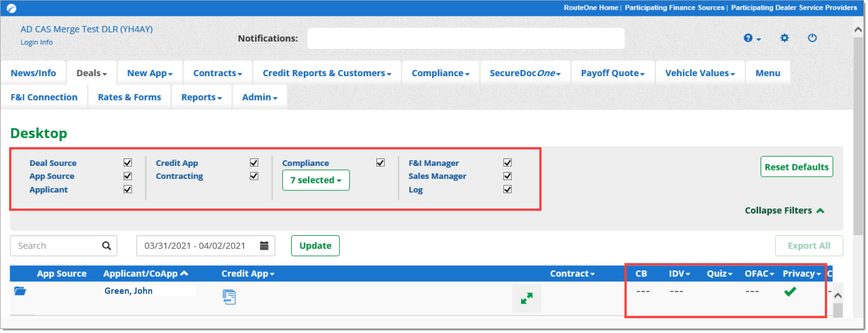Toggle the App Source checkbox
Viewport: 868px width, 333px height.
pyautogui.click(x=128, y=176)
